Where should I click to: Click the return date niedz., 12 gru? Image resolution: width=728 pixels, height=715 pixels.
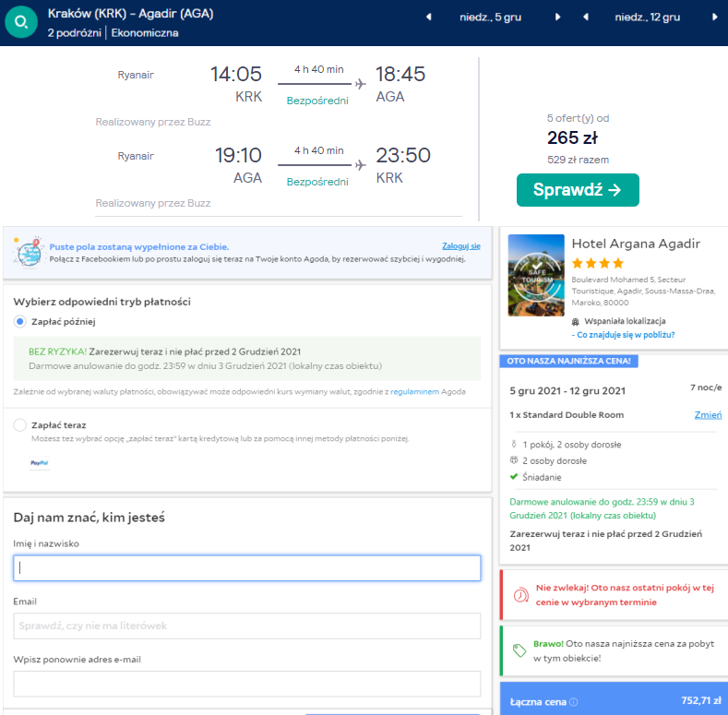pyautogui.click(x=647, y=18)
